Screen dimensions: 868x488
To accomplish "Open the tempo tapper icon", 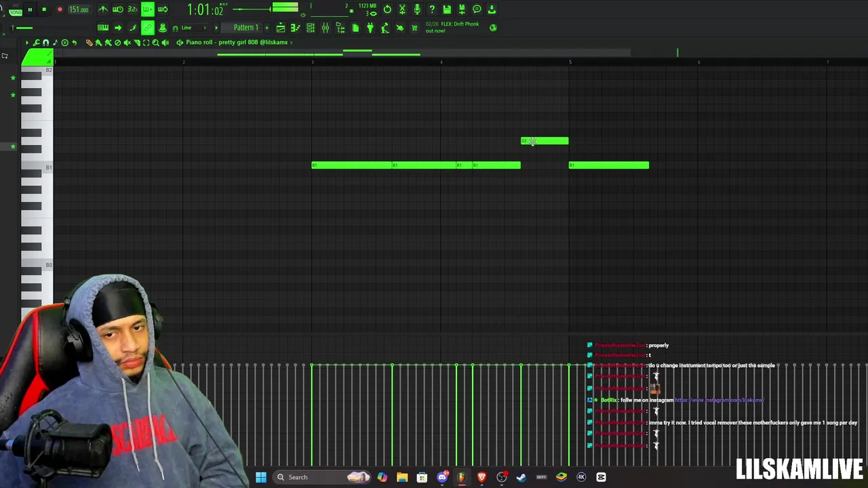I will pos(384,28).
